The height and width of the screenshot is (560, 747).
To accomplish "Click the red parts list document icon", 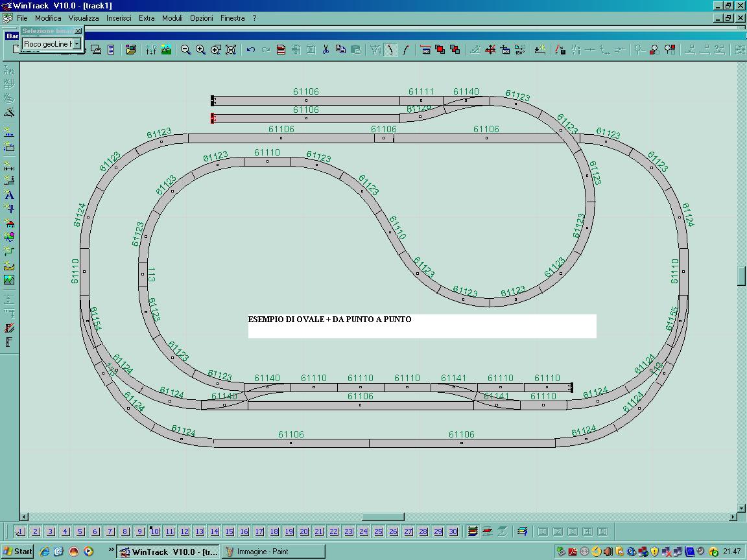I will pos(281,49).
